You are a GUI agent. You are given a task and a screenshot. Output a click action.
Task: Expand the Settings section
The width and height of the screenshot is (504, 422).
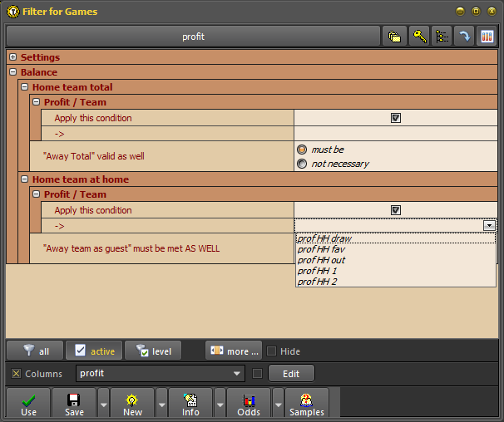click(13, 57)
